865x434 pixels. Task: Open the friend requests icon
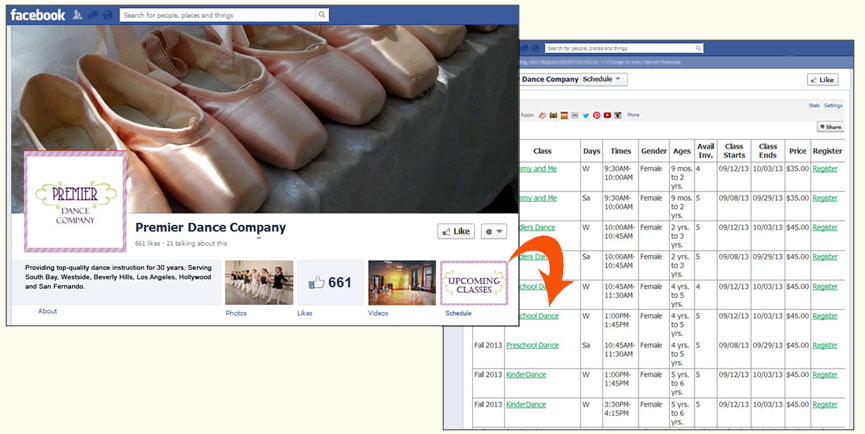78,15
